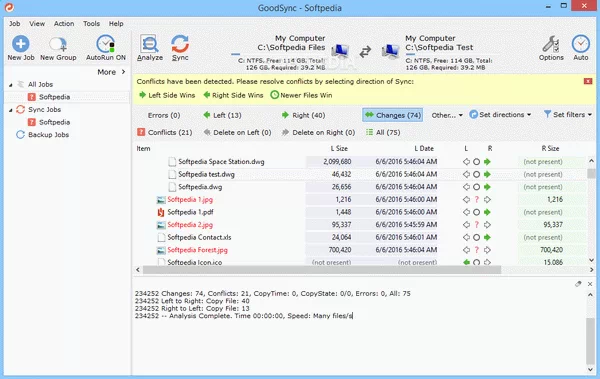The height and width of the screenshot is (379, 600).
Task: Set left arrow for Softpedia 1.pdf
Action: tap(466, 212)
